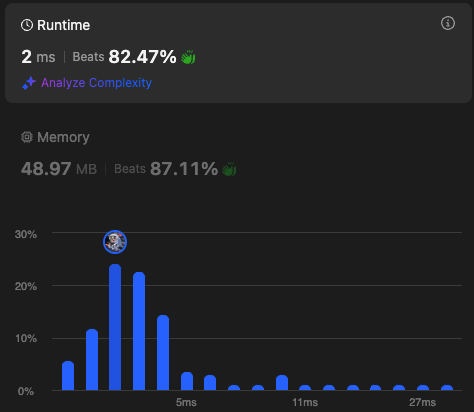Click the 30% axis label

point(26,234)
